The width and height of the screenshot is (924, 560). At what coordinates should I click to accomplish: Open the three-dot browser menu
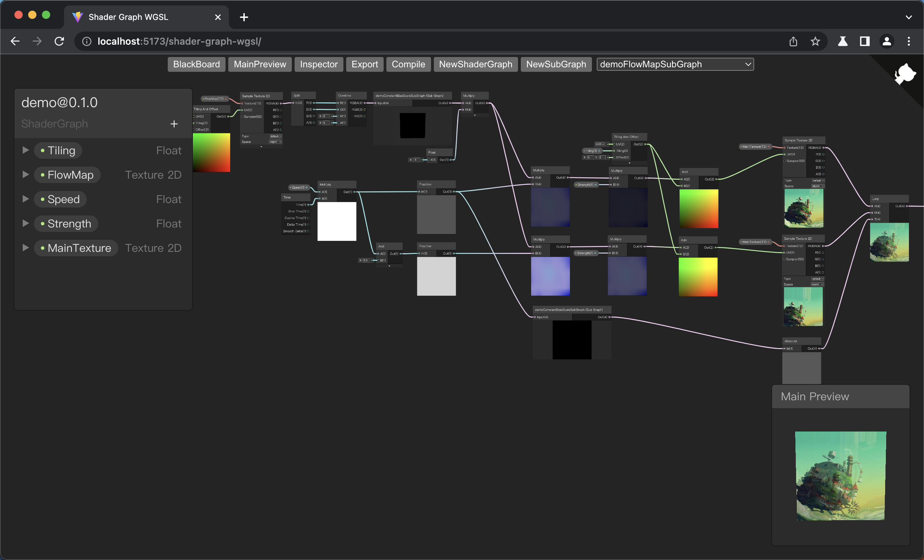coord(909,41)
